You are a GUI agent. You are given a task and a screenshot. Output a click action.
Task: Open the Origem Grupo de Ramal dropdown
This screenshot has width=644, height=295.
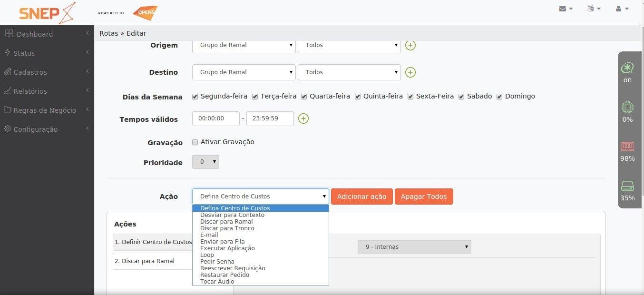(244, 45)
